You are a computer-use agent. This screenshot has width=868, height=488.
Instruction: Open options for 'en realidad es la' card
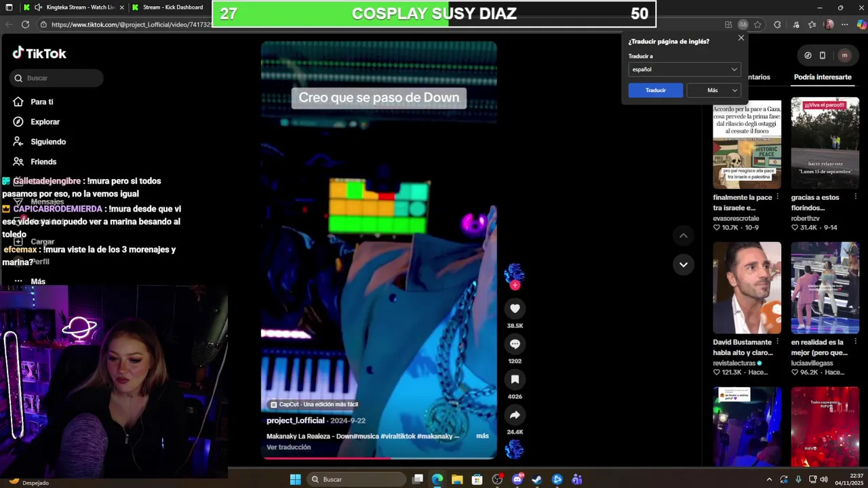[855, 342]
